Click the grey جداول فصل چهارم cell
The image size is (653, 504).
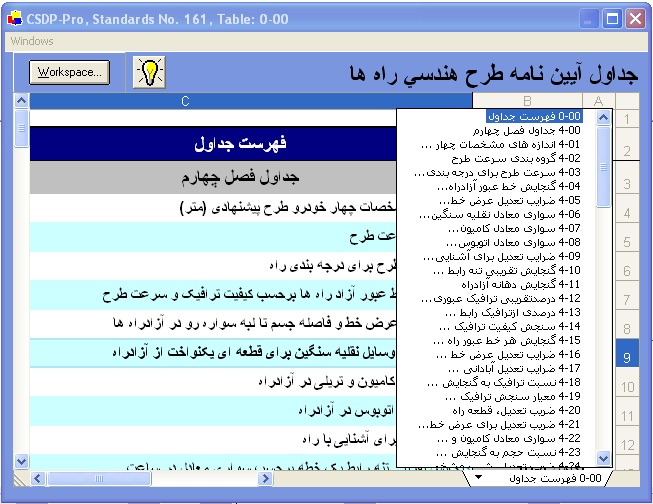213,177
